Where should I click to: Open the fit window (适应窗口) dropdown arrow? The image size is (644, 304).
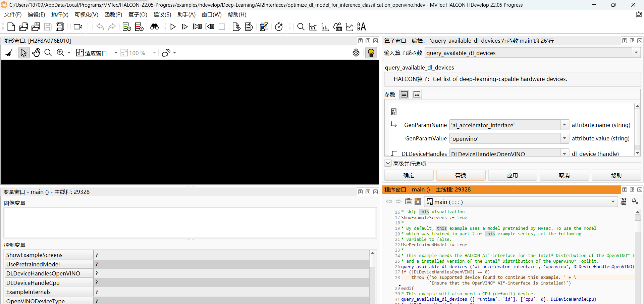click(116, 53)
